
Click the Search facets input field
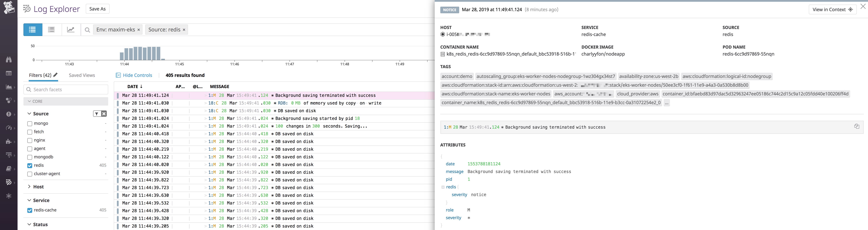coord(66,89)
